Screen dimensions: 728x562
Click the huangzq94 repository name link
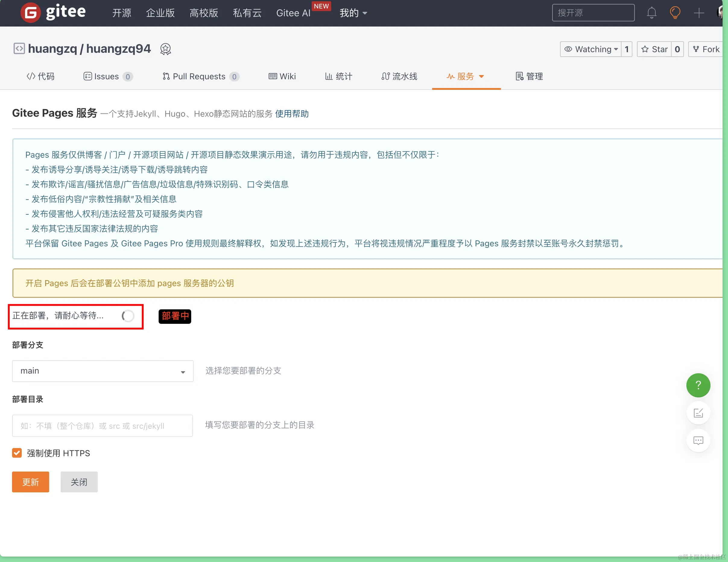pyautogui.click(x=118, y=49)
